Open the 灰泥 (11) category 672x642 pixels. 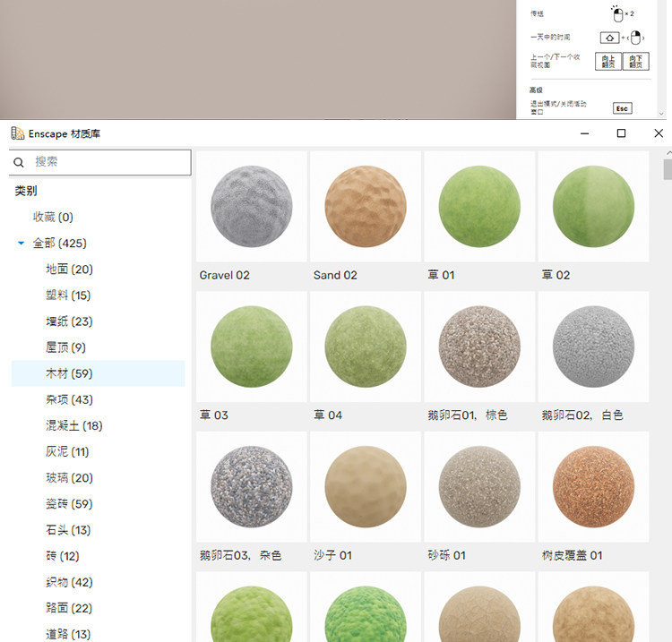point(67,452)
